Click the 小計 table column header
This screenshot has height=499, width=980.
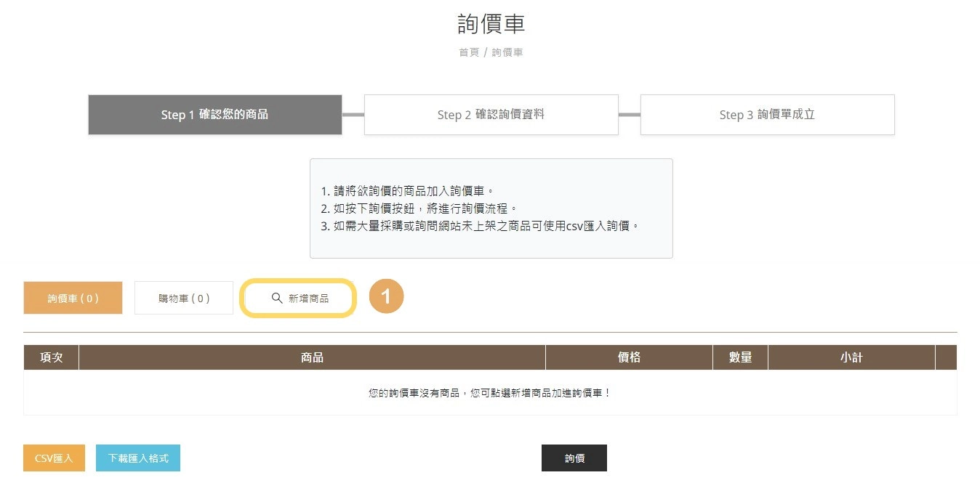[851, 357]
